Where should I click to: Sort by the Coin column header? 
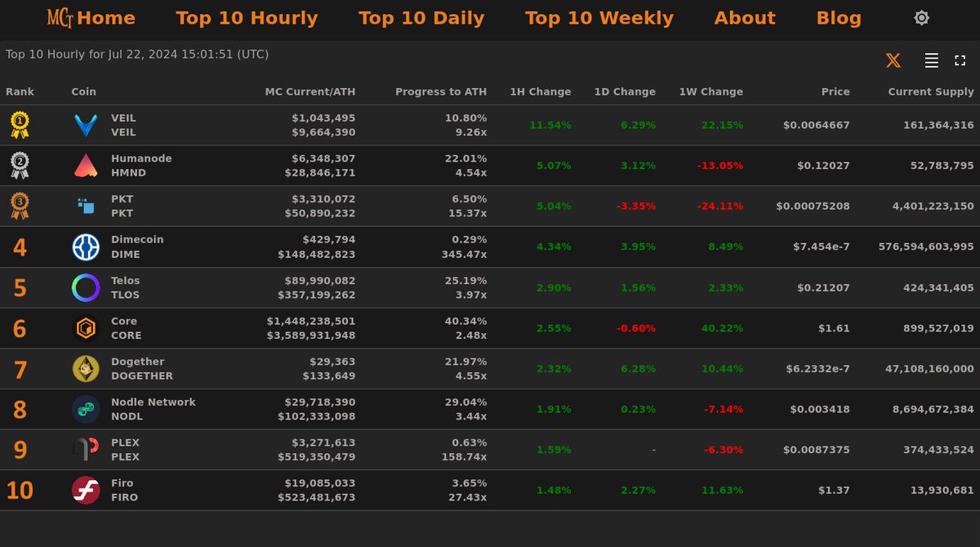click(84, 91)
